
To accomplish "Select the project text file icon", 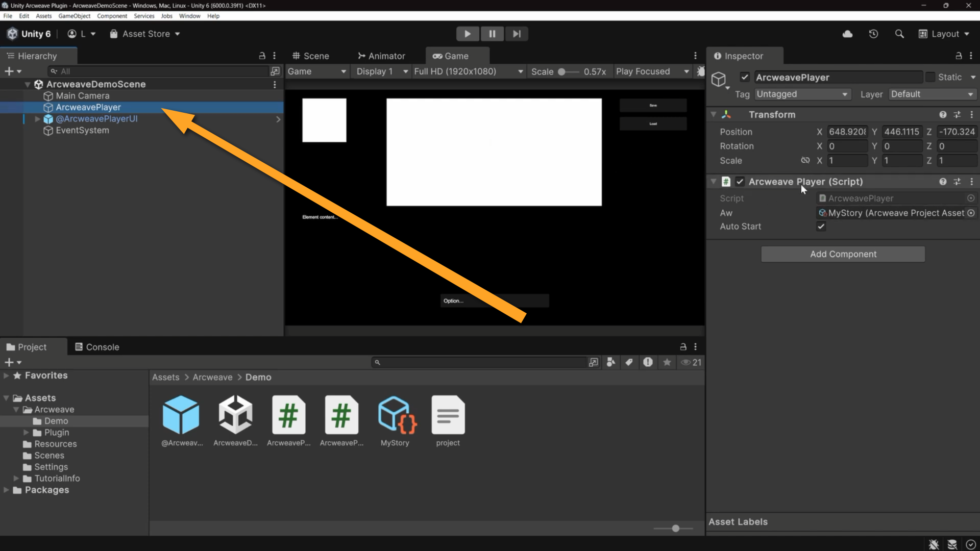I will tap(448, 415).
